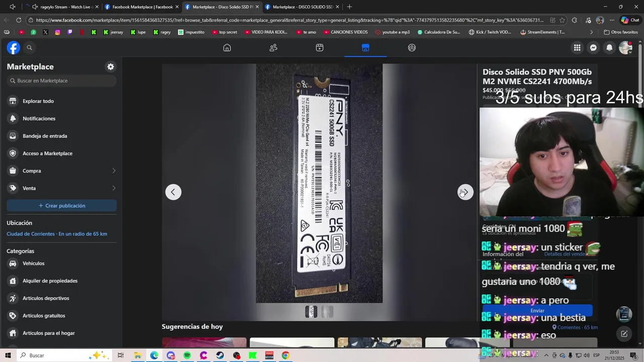Viewport: 644px width, 362px height.
Task: Open File Explorer from taskbar
Action: tap(137, 355)
